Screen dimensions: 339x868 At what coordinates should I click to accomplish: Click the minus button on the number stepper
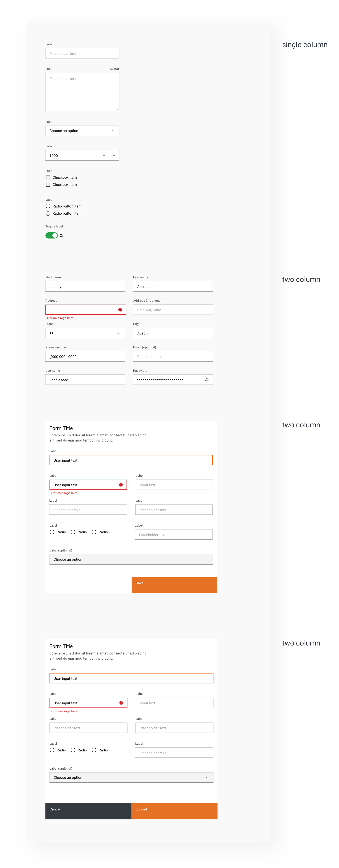click(x=104, y=155)
